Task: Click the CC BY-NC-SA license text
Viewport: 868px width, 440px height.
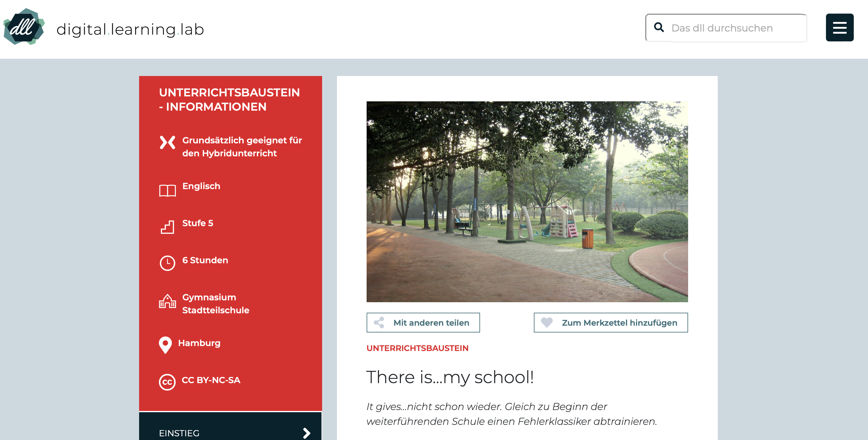Action: [211, 380]
